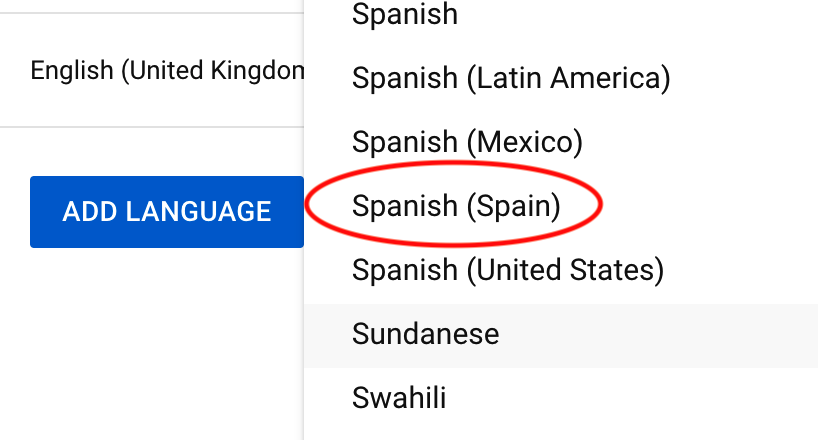Select Spanish (Mexico) in the dropdown
The image size is (818, 440).
467,141
